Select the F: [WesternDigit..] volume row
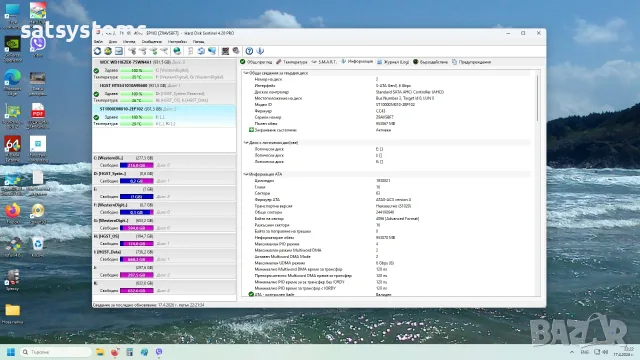The width and height of the screenshot is (640, 360). tap(164, 209)
